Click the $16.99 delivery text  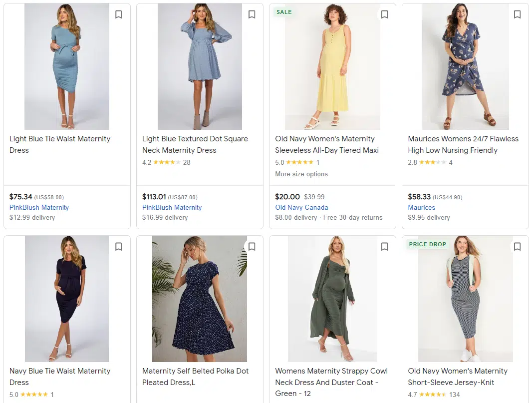tap(165, 218)
